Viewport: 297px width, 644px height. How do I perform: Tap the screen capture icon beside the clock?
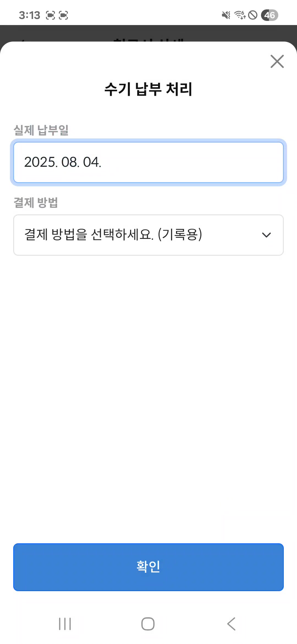50,15
